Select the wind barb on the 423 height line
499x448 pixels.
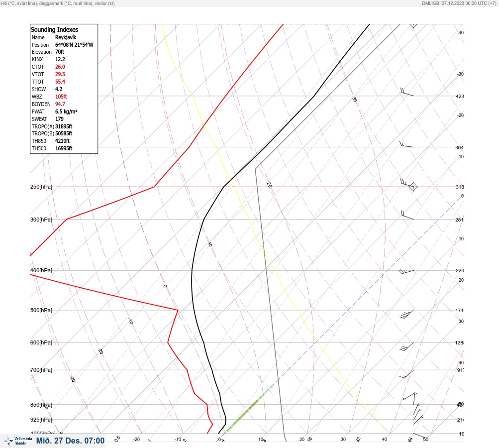tap(407, 92)
